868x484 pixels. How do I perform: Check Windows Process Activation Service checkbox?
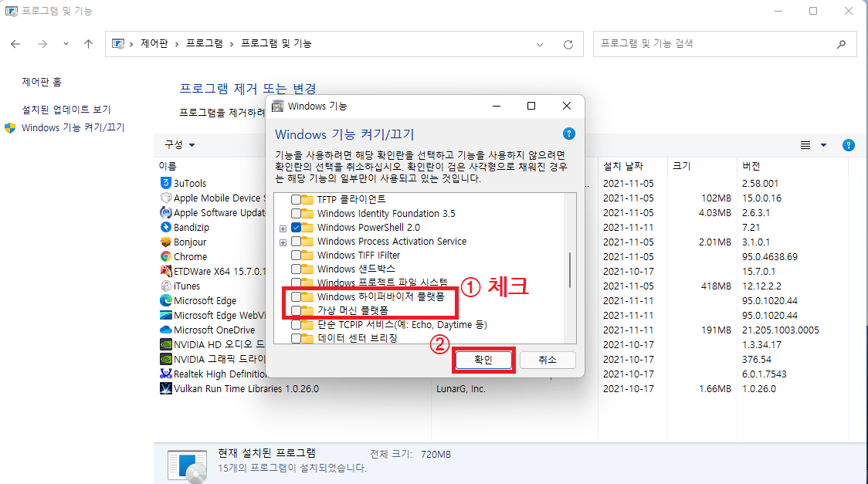tap(297, 241)
